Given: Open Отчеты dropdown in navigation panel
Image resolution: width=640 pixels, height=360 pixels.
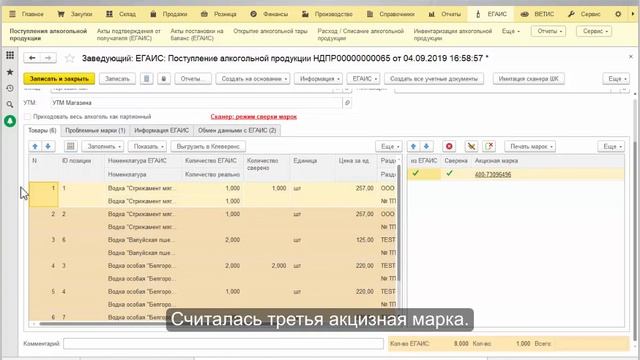Looking at the screenshot, I should 548,31.
